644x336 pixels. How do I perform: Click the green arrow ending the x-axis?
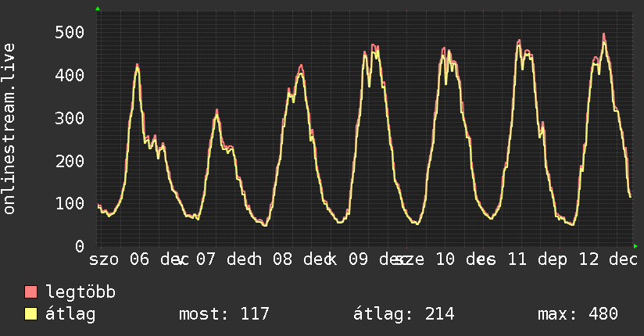635,246
